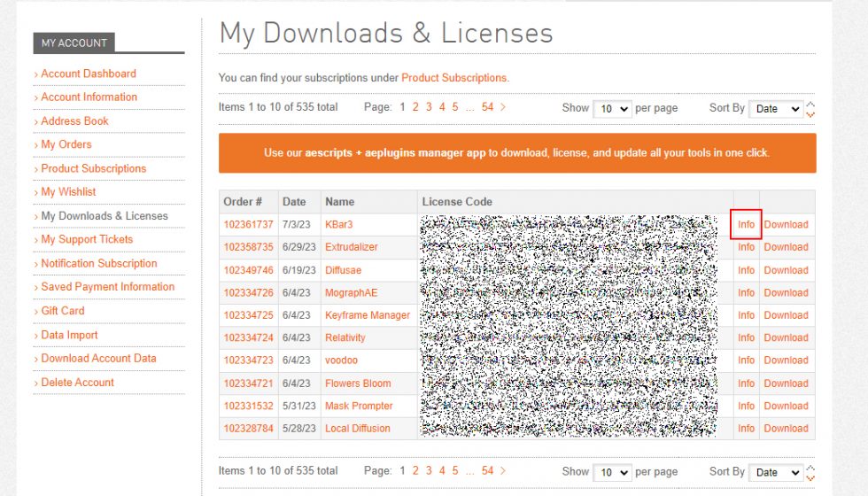Open Account Dashboard in sidebar
The width and height of the screenshot is (868, 496).
pyautogui.click(x=89, y=74)
